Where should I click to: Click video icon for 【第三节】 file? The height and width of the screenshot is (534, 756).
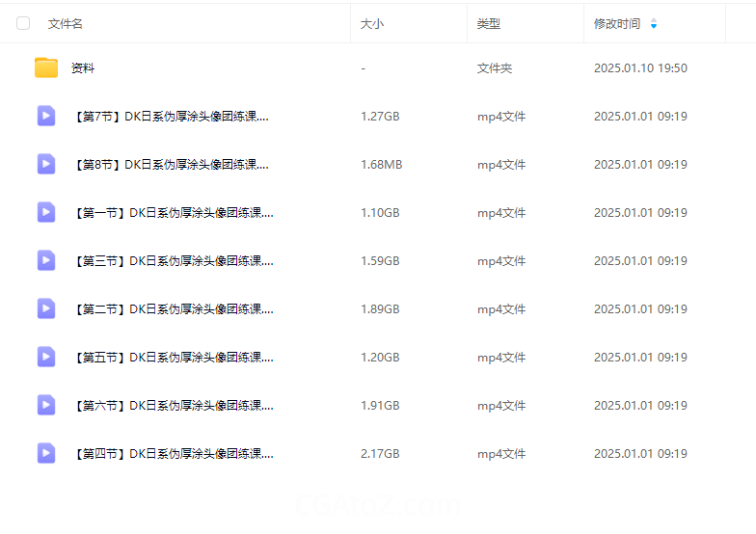pos(46,260)
